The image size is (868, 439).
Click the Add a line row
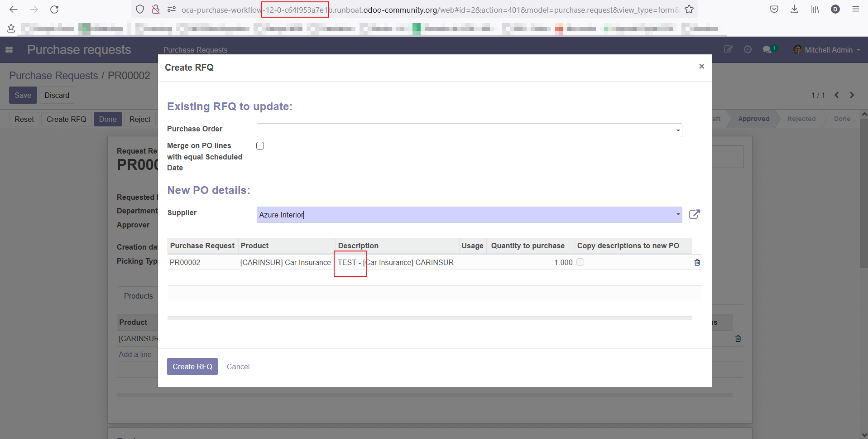(135, 354)
